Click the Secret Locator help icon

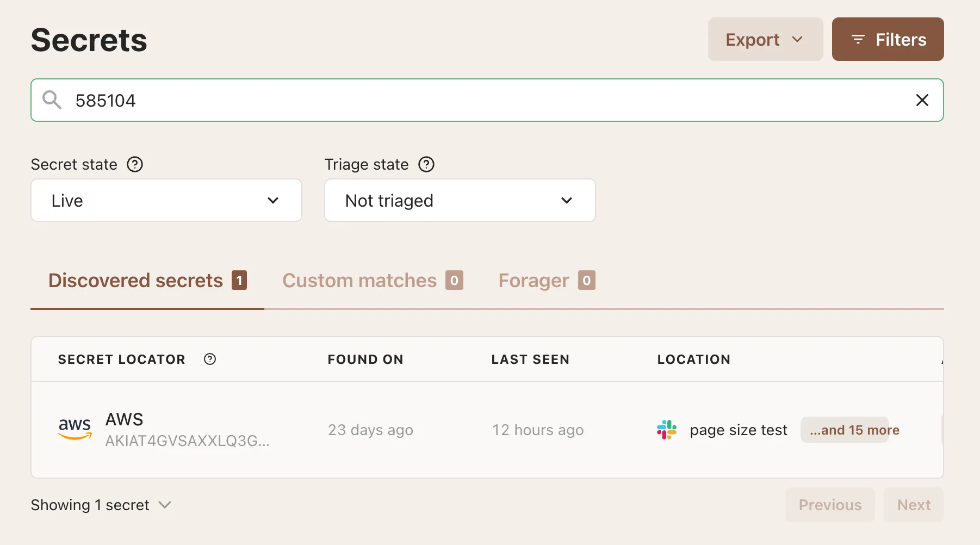pos(210,359)
